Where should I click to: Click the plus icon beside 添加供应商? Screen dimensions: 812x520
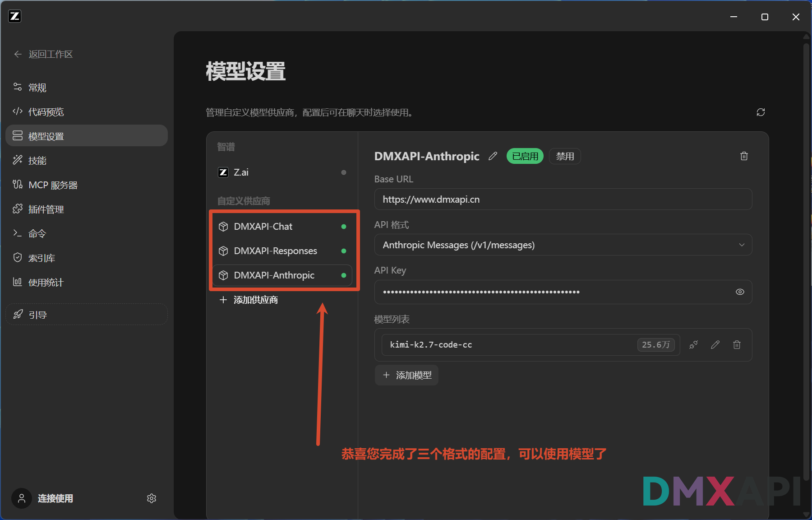pos(223,300)
